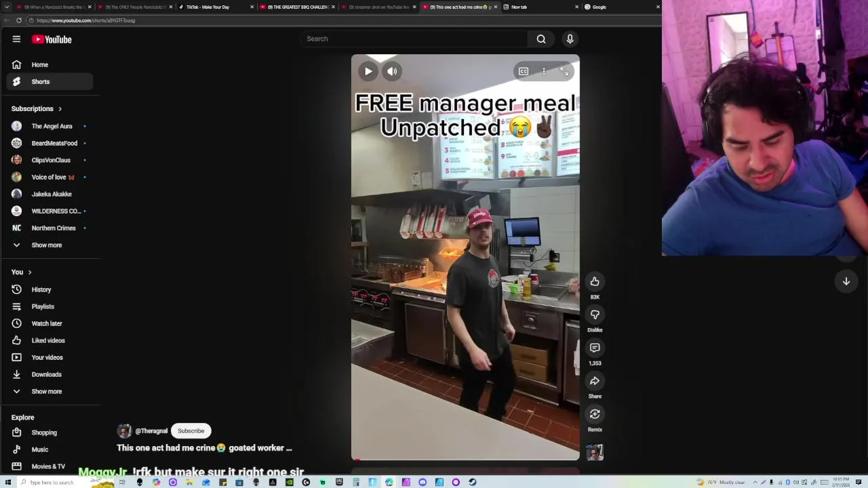Switch to TikTok - Make Your Day tab
This screenshot has width=868, height=488.
[x=215, y=7]
